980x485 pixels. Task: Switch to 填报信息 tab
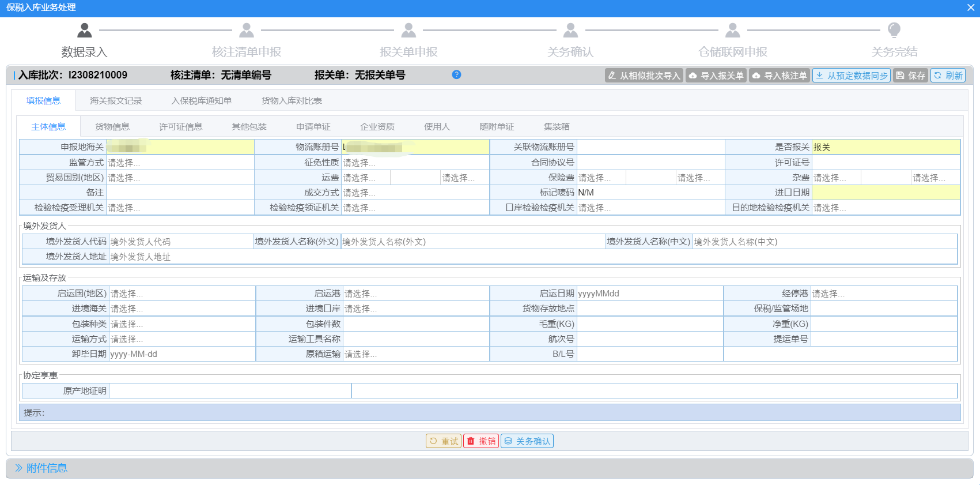coord(43,100)
